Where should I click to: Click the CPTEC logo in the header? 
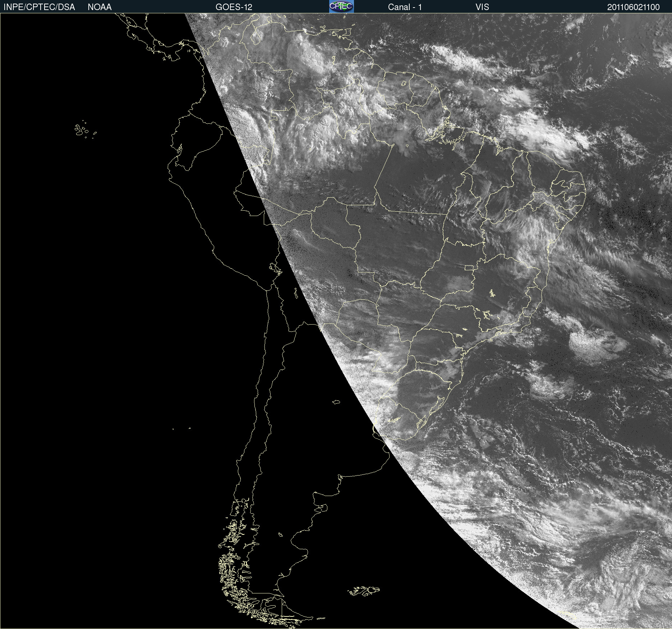[x=341, y=6]
